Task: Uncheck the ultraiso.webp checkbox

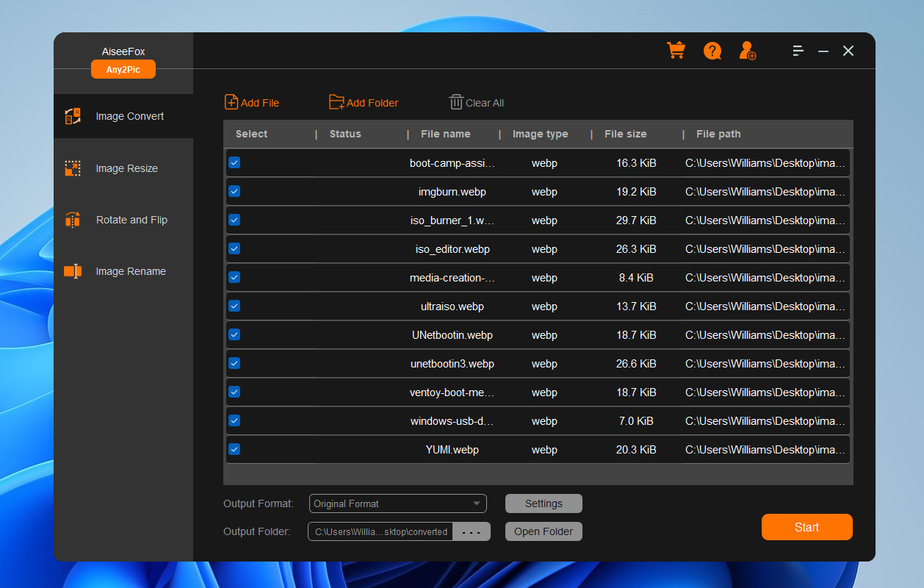Action: tap(234, 306)
